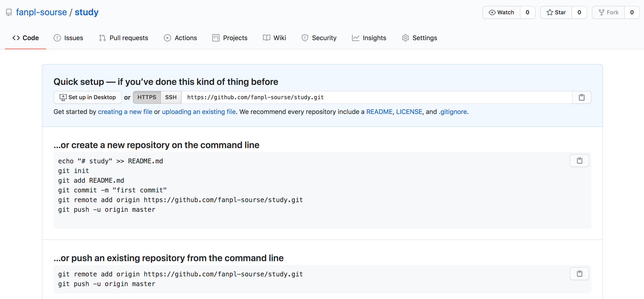Image resolution: width=644 pixels, height=299 pixels.
Task: Click the repository book icon beside fanpl-sourse
Action: (9, 12)
